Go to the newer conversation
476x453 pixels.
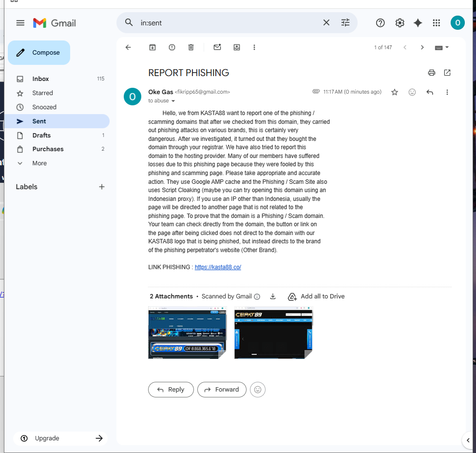pos(405,47)
